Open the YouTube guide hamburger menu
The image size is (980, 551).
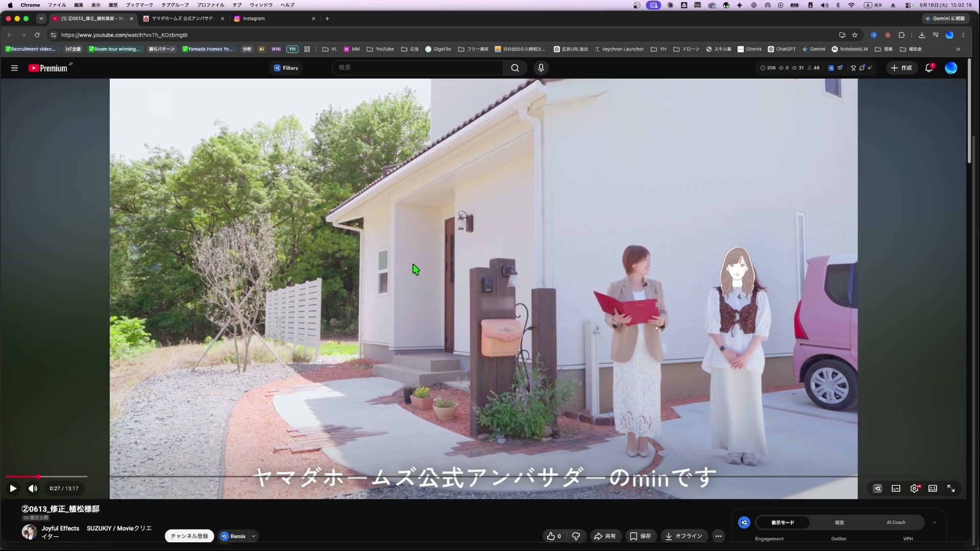[14, 68]
